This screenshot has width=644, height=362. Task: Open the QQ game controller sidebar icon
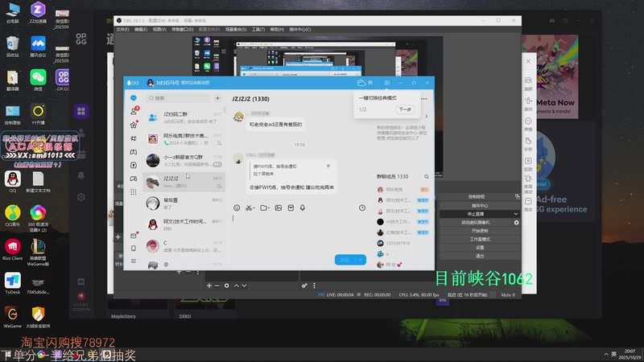tap(134, 179)
